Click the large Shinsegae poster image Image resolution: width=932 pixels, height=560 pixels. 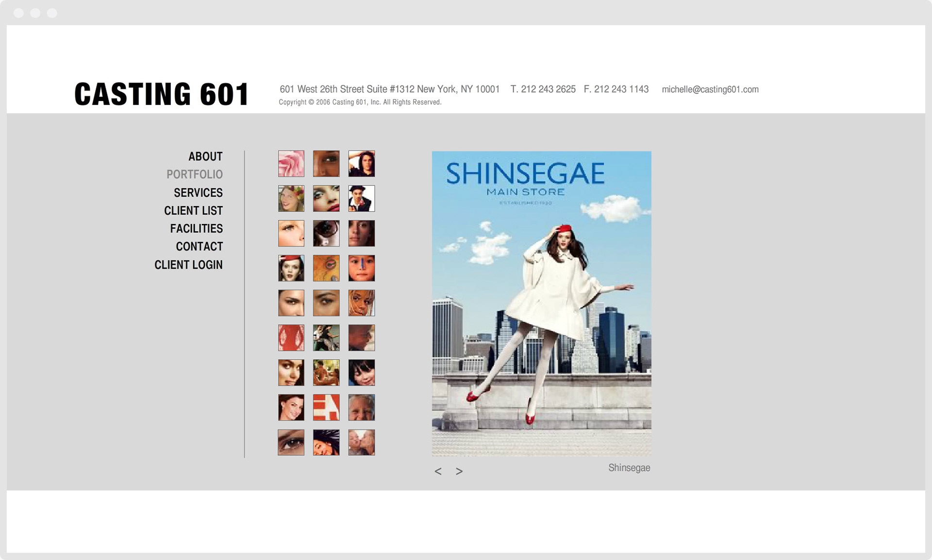point(541,303)
